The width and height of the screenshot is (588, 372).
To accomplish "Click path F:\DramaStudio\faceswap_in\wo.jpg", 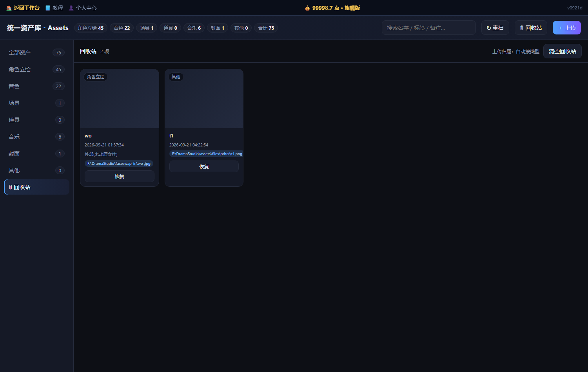I will (119, 164).
